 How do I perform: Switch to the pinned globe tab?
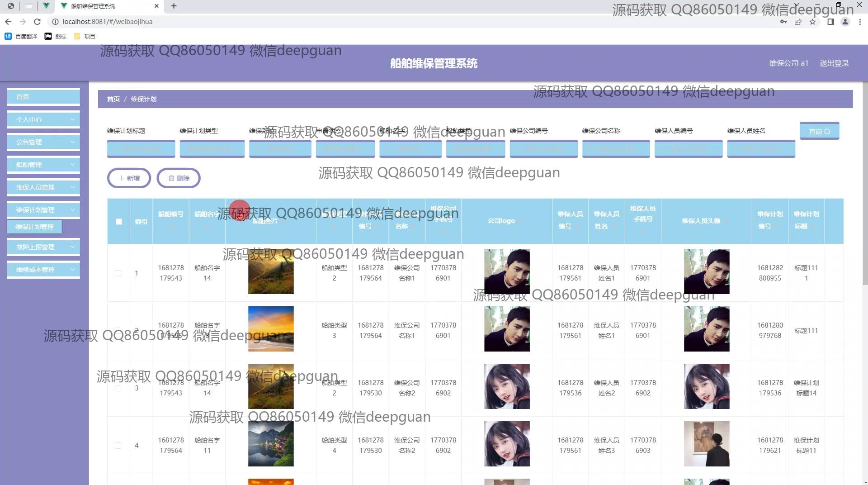pyautogui.click(x=11, y=6)
